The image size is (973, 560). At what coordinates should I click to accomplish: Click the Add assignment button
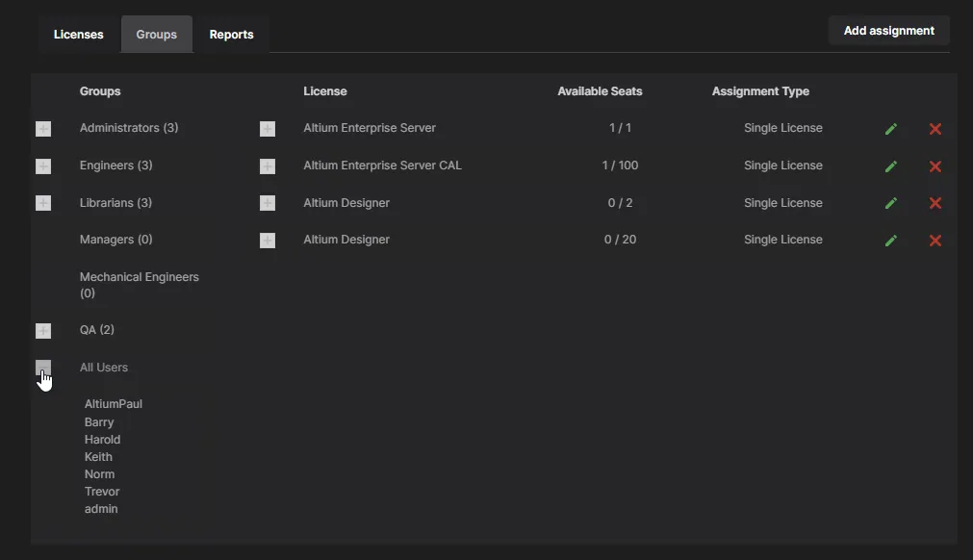point(888,31)
